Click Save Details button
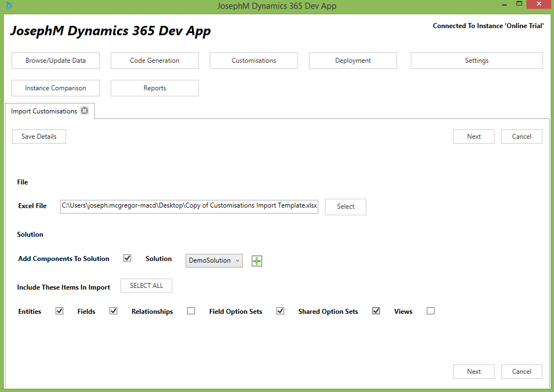This screenshot has width=554, height=392. [39, 137]
